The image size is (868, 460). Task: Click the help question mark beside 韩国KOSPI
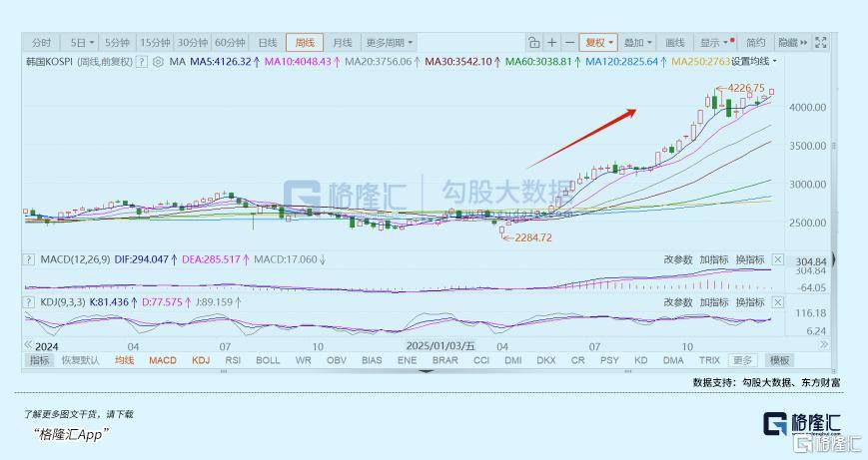click(x=142, y=62)
